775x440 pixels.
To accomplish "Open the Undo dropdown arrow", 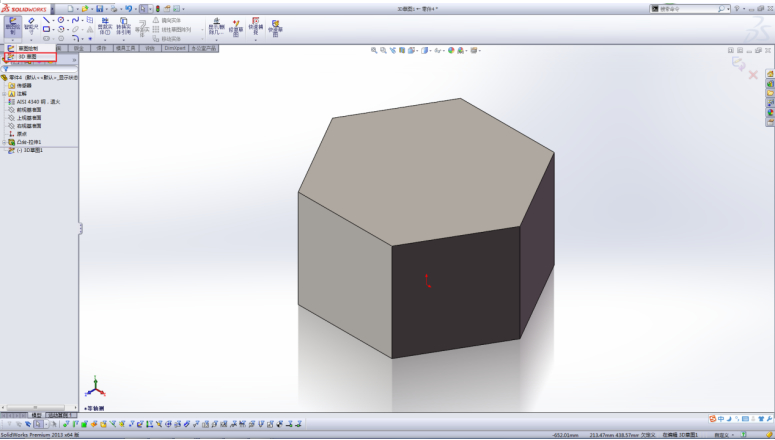I will [135, 9].
